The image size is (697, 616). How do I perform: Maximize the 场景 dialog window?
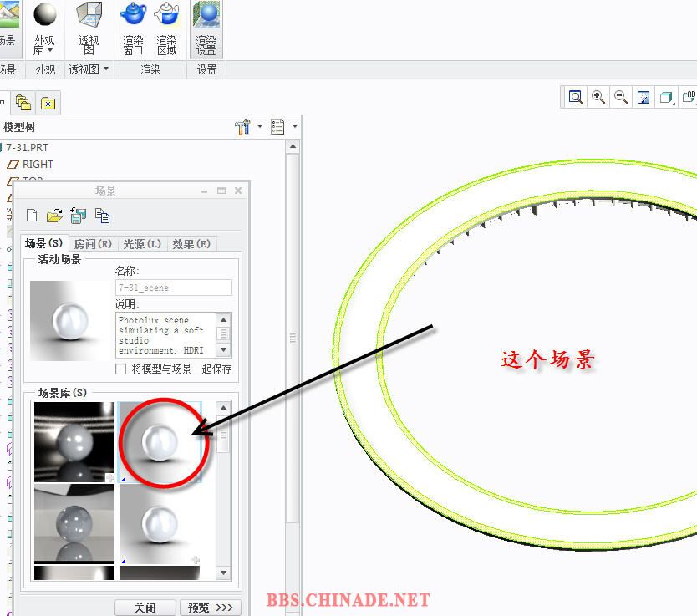point(221,191)
